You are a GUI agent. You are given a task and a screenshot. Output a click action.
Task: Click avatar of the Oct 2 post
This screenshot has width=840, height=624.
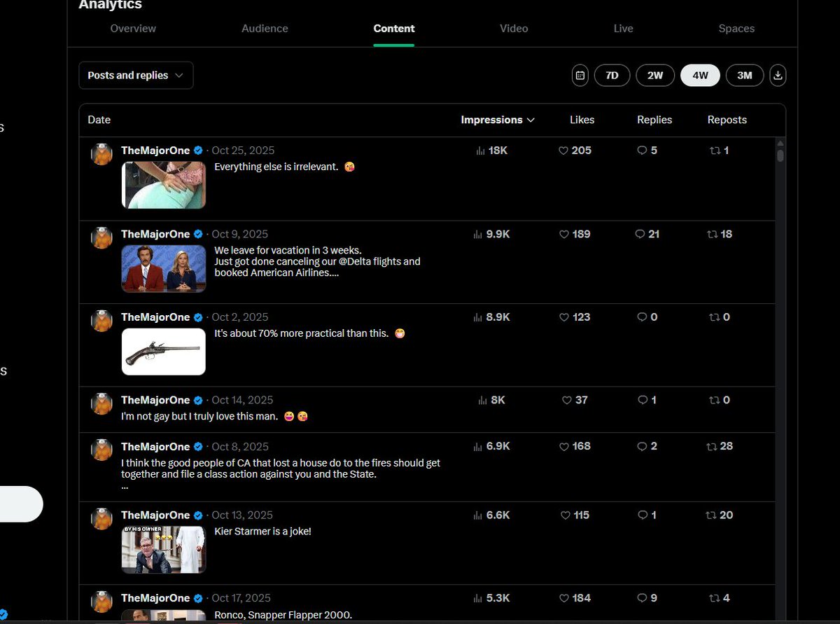pos(102,321)
